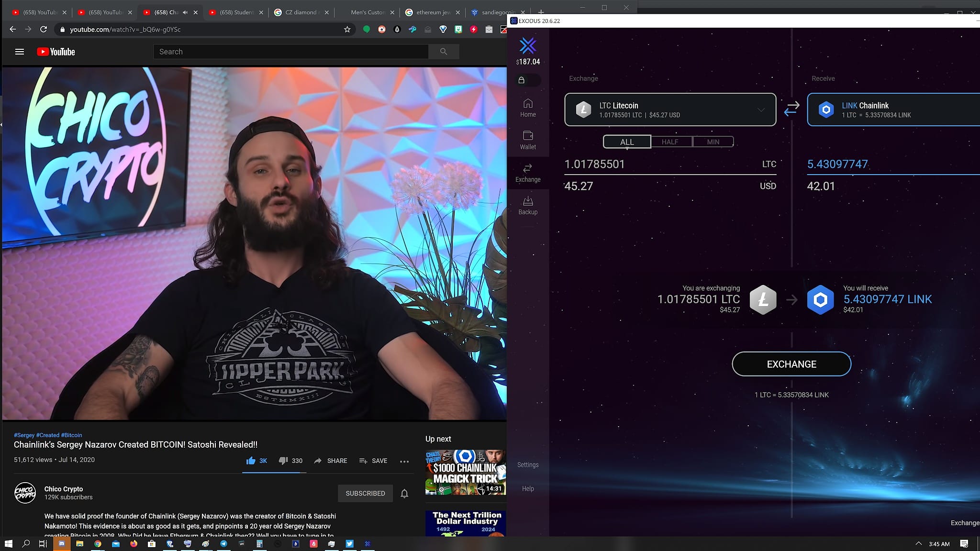Screen dimensions: 980x551
Task: Select the Exodus Exchange icon
Action: tap(528, 172)
